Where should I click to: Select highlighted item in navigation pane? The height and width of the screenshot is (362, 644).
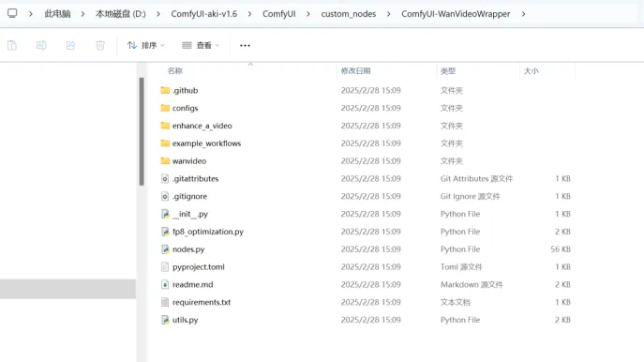click(x=67, y=289)
